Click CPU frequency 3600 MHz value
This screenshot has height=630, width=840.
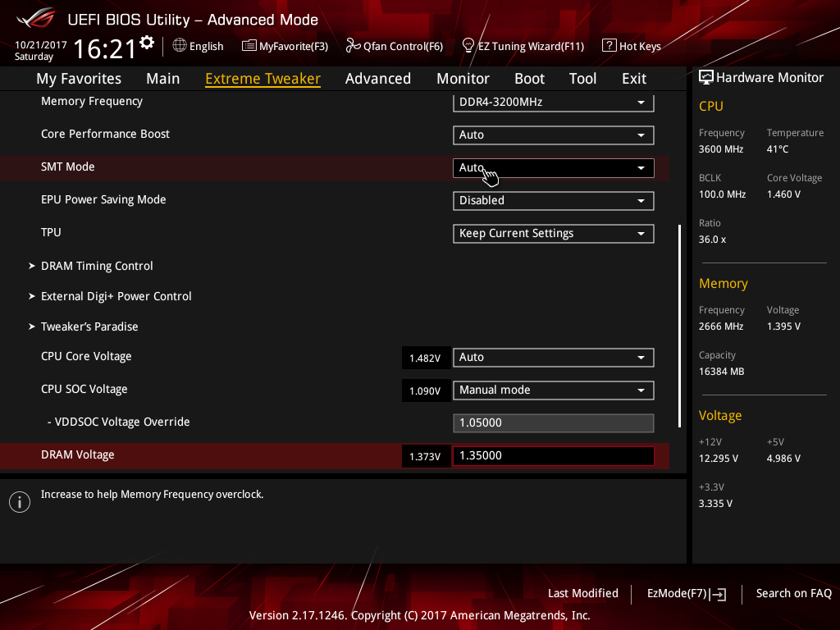click(x=721, y=149)
